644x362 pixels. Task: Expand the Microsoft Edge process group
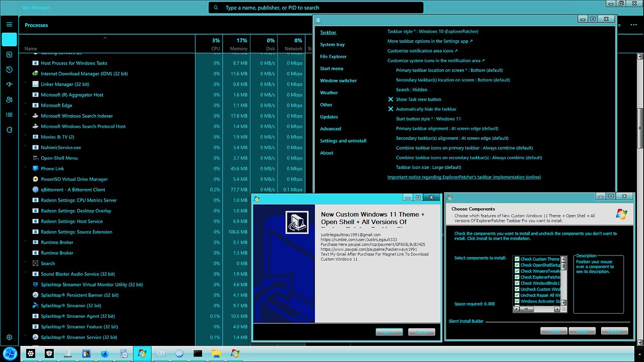coord(26,105)
